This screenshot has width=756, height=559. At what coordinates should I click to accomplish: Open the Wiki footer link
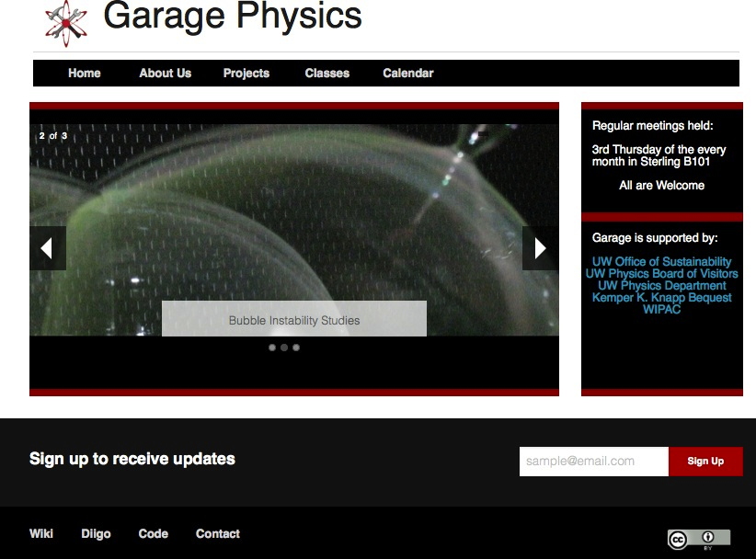41,534
